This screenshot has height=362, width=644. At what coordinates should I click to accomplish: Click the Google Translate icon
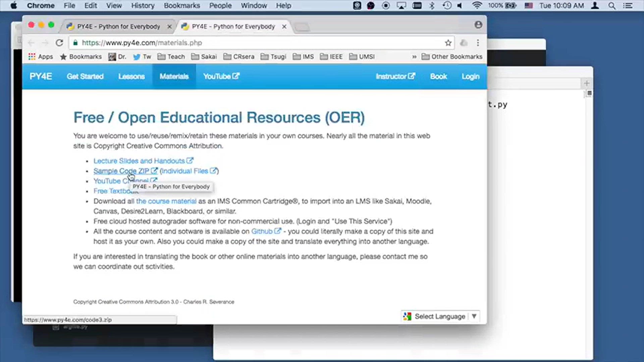click(407, 316)
